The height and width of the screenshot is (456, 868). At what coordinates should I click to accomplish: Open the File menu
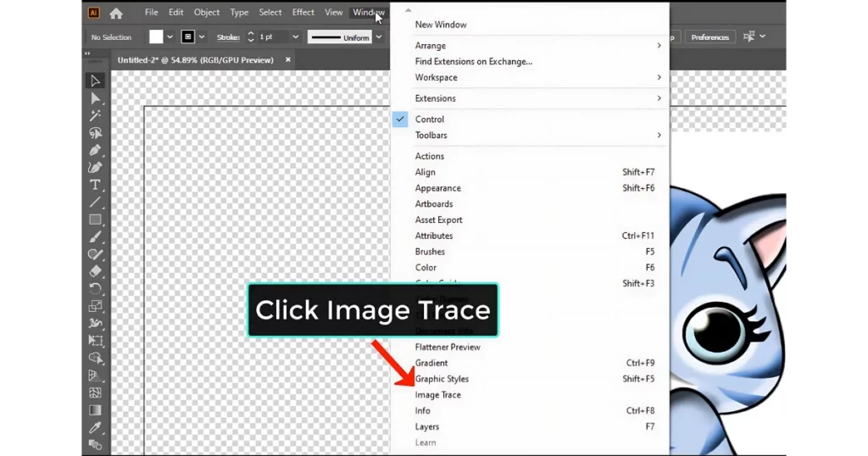[151, 12]
